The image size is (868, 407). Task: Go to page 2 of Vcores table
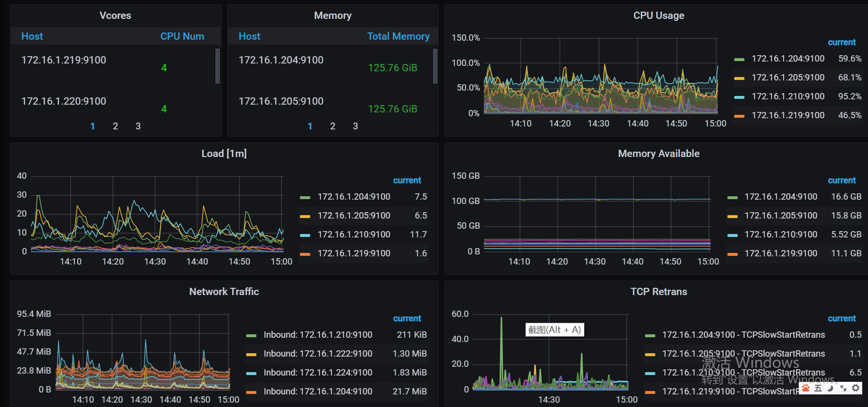pos(115,126)
